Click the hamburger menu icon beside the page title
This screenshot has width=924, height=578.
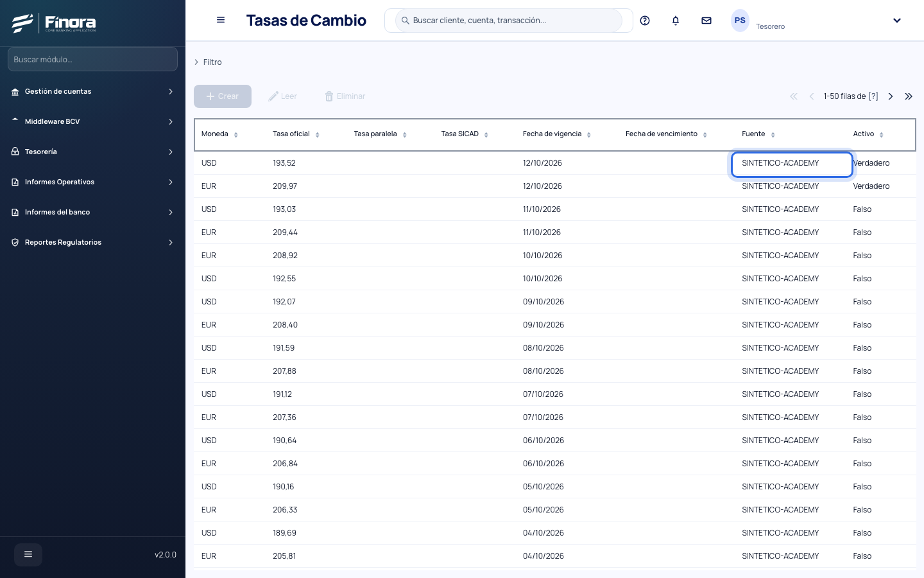pos(221,20)
